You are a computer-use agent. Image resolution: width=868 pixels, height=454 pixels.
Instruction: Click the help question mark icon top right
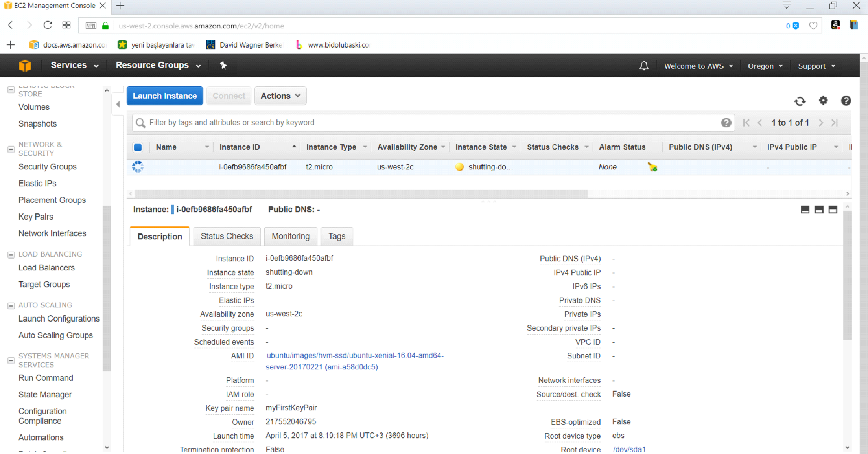click(x=846, y=101)
